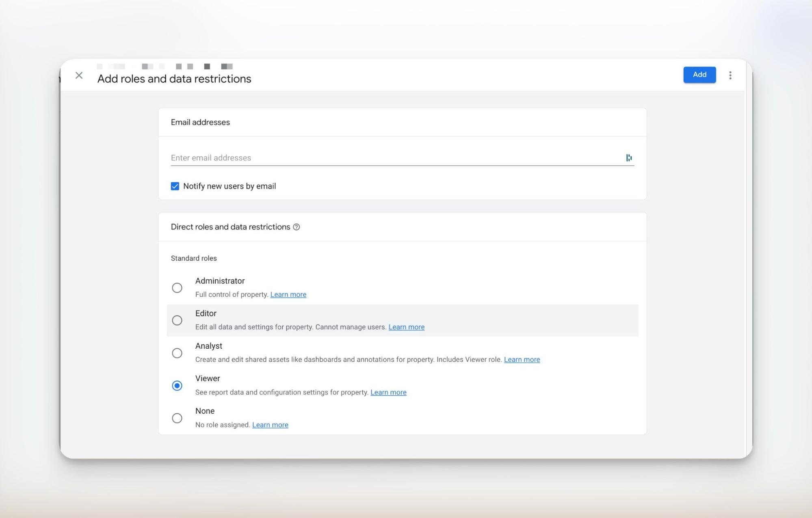Click the Standard roles label
This screenshot has width=812, height=518.
point(193,258)
